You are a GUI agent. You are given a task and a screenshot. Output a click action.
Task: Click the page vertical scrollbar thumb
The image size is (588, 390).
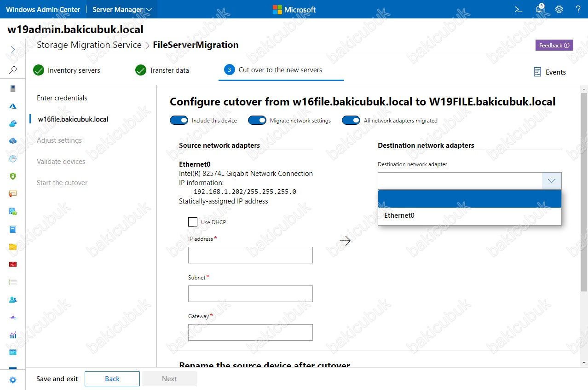tap(584, 192)
